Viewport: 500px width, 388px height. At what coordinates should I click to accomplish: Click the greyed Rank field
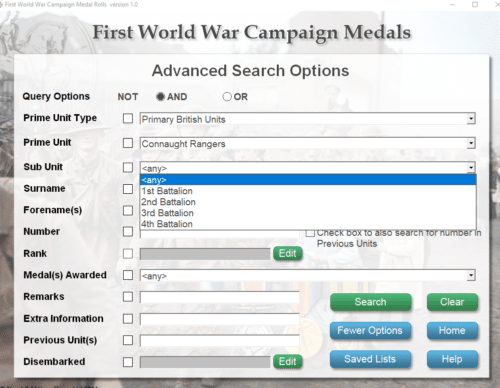click(x=205, y=254)
